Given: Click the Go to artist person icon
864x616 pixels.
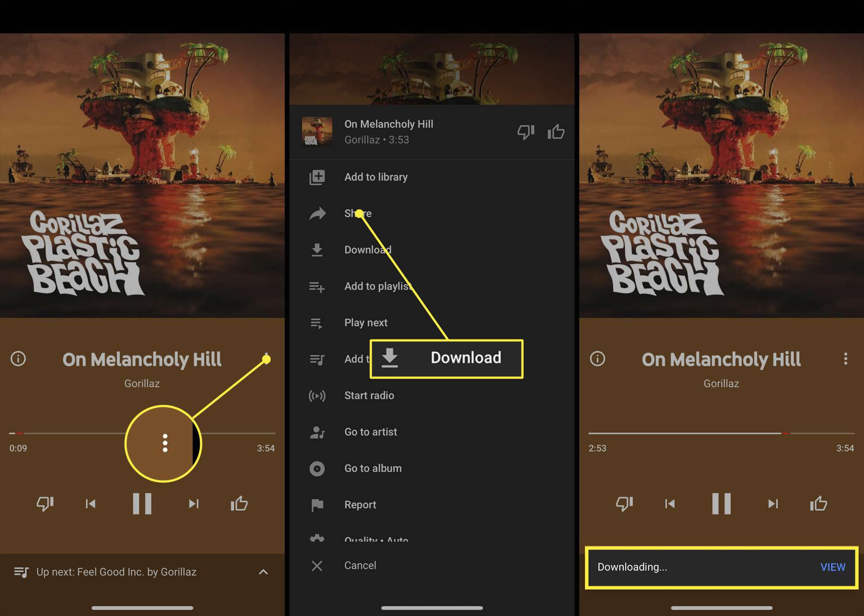Looking at the screenshot, I should pos(317,433).
